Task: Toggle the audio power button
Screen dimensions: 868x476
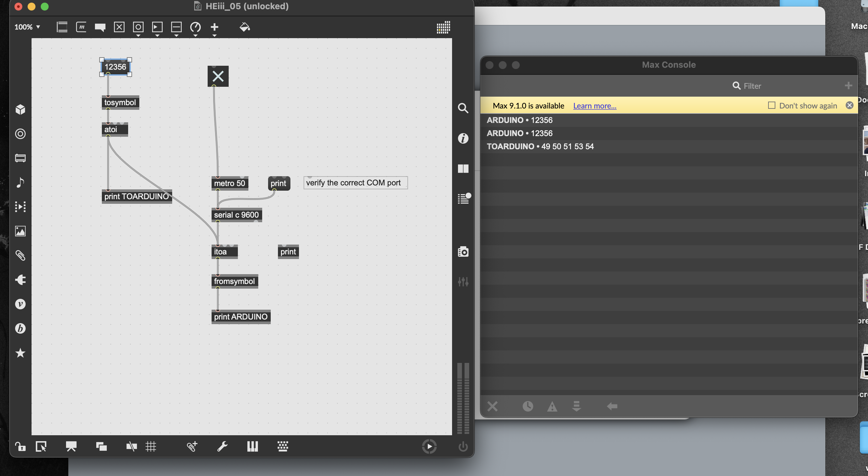Action: (x=463, y=447)
